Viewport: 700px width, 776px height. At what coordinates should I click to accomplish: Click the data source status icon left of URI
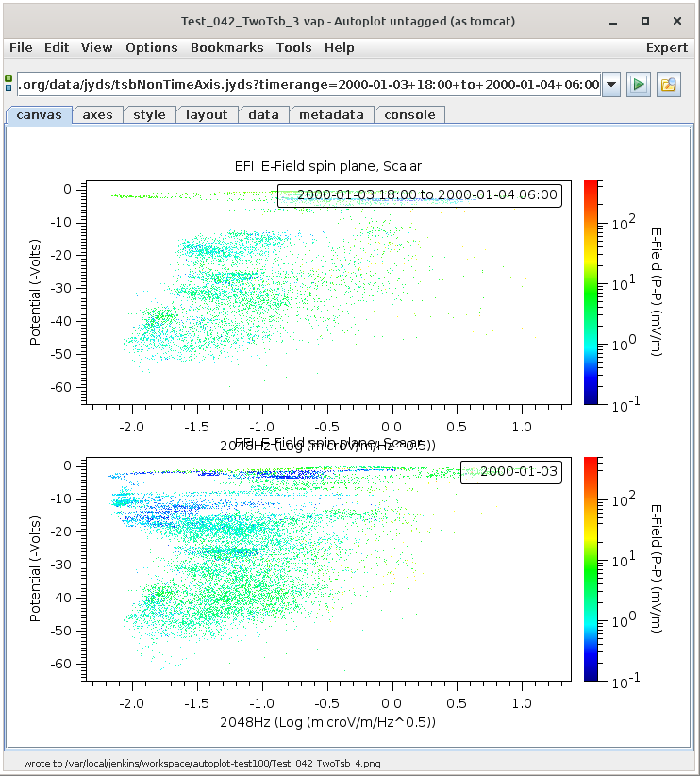(x=8, y=84)
